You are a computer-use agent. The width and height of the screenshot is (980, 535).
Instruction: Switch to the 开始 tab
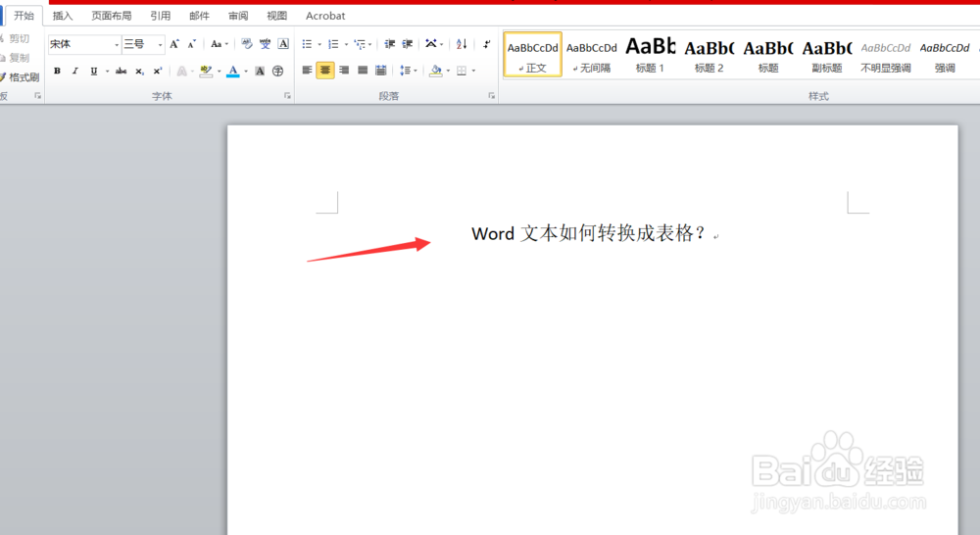point(24,16)
